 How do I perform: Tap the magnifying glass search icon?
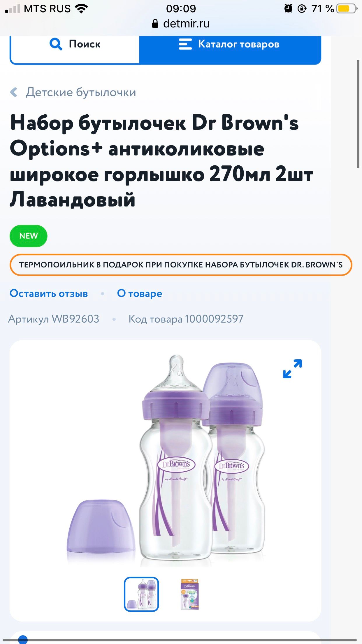(56, 44)
